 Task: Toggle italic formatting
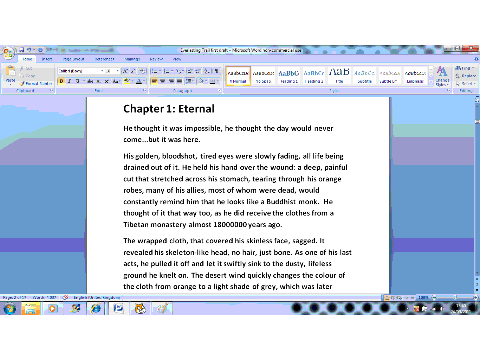[x=69, y=81]
